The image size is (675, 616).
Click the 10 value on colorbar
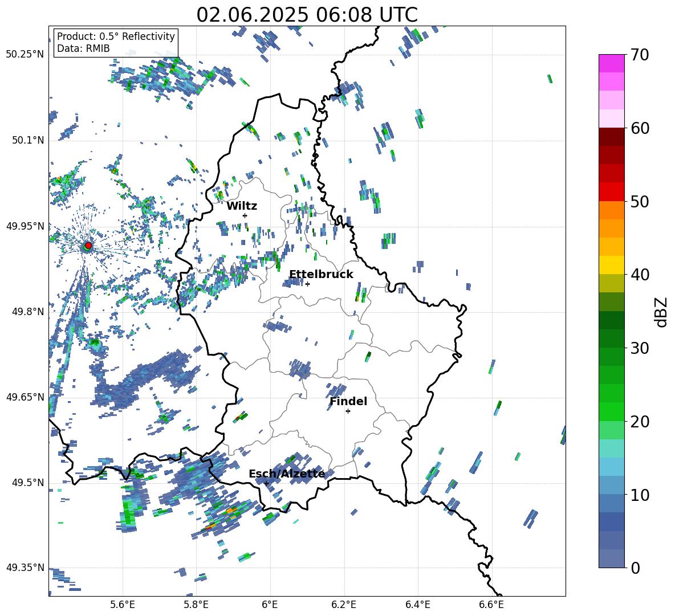[639, 495]
